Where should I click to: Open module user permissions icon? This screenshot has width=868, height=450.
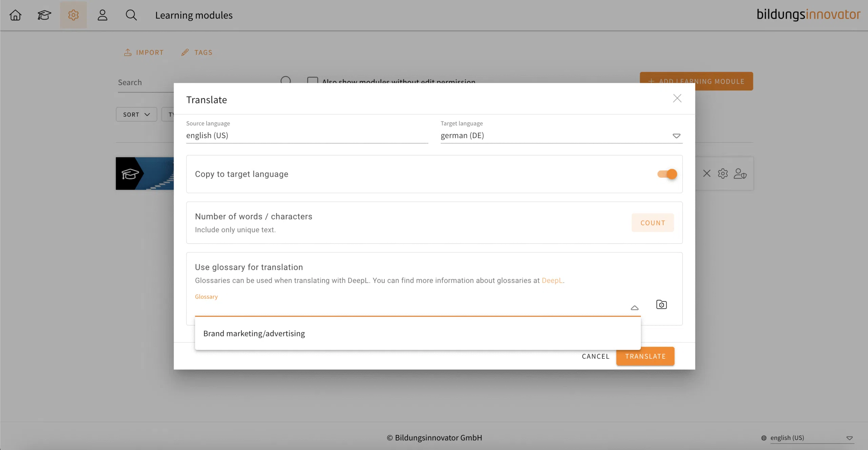point(740,174)
